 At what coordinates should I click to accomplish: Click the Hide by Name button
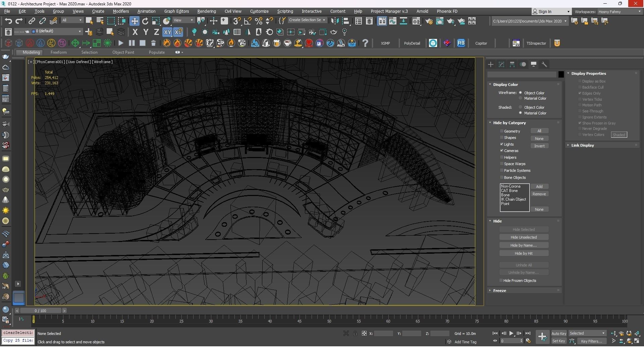(524, 245)
